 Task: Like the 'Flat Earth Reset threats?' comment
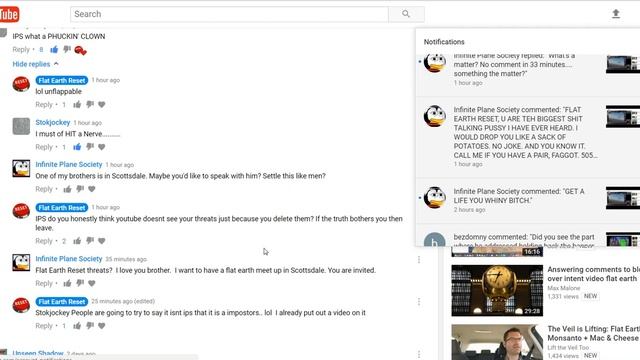pos(67,283)
